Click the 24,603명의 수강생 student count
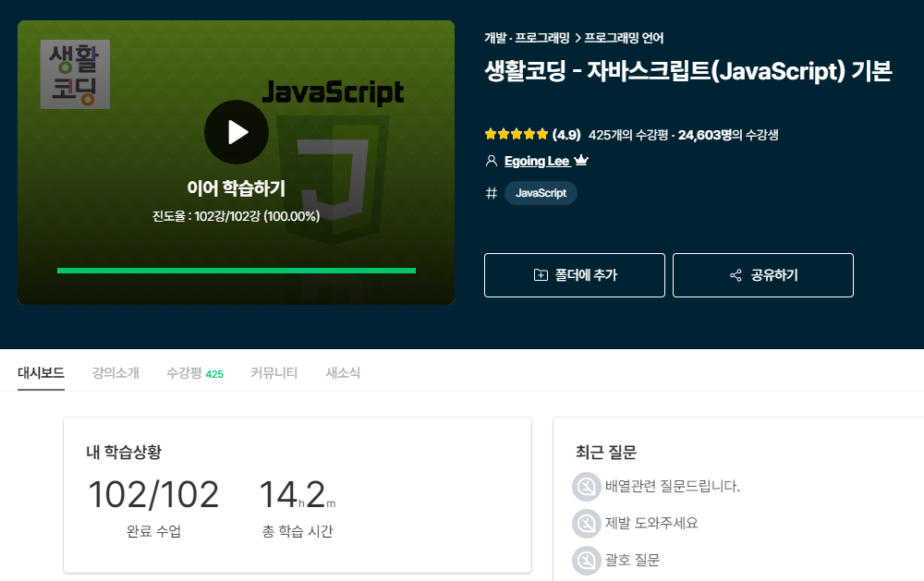This screenshot has height=581, width=924. [728, 135]
